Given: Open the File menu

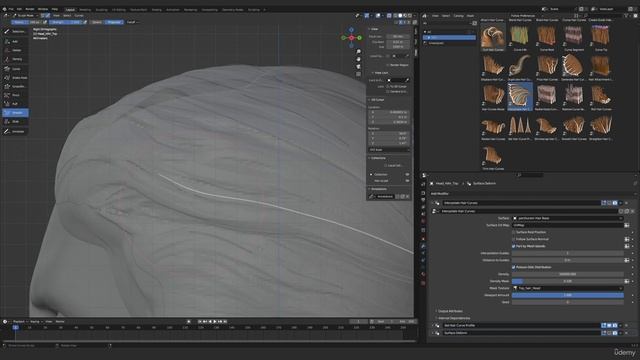Looking at the screenshot, I should (x=11, y=9).
